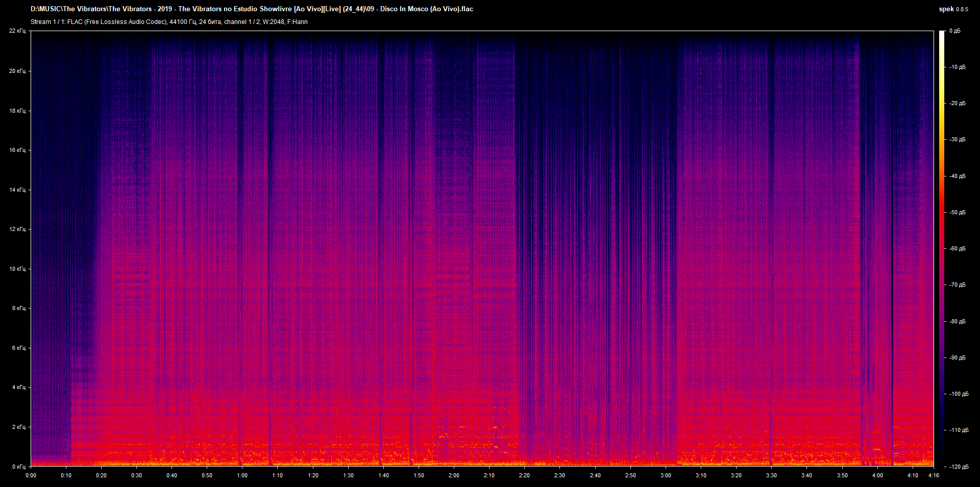This screenshot has width=980, height=487.
Task: Click the spectrogram near the 2:00 mark
Action: coord(453,255)
